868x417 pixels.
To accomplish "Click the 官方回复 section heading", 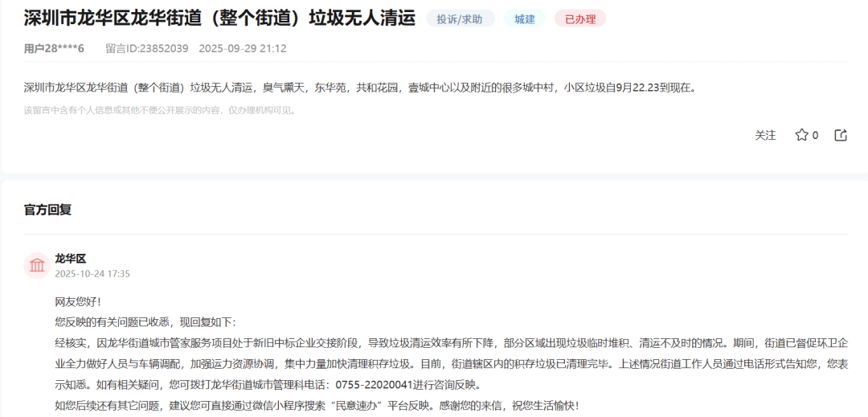I will (x=47, y=210).
